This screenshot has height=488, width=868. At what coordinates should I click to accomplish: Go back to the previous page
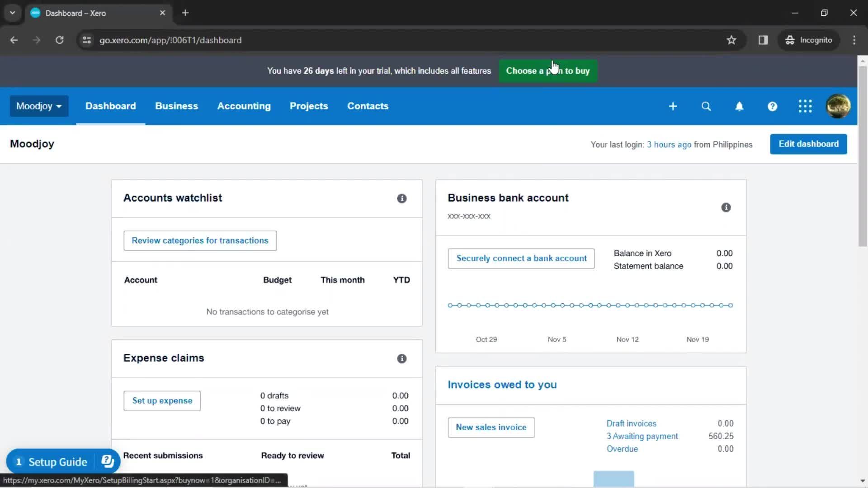click(x=14, y=40)
